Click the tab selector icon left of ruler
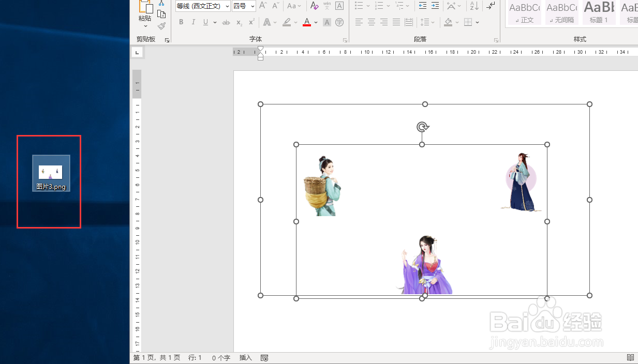 [x=137, y=52]
